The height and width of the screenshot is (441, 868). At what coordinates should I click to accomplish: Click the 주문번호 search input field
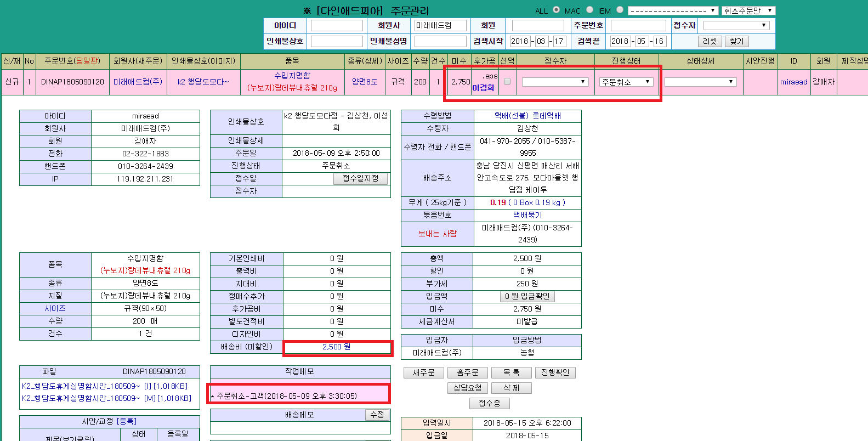click(x=638, y=25)
